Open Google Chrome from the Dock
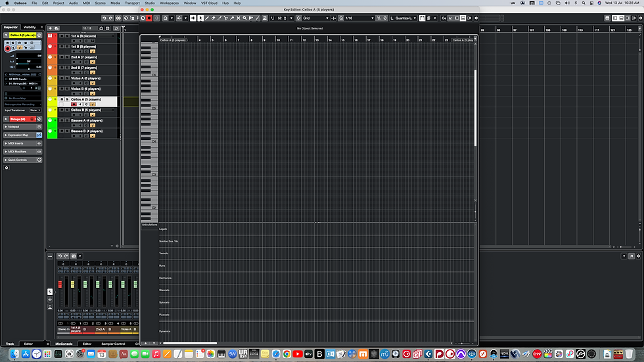 point(287,354)
